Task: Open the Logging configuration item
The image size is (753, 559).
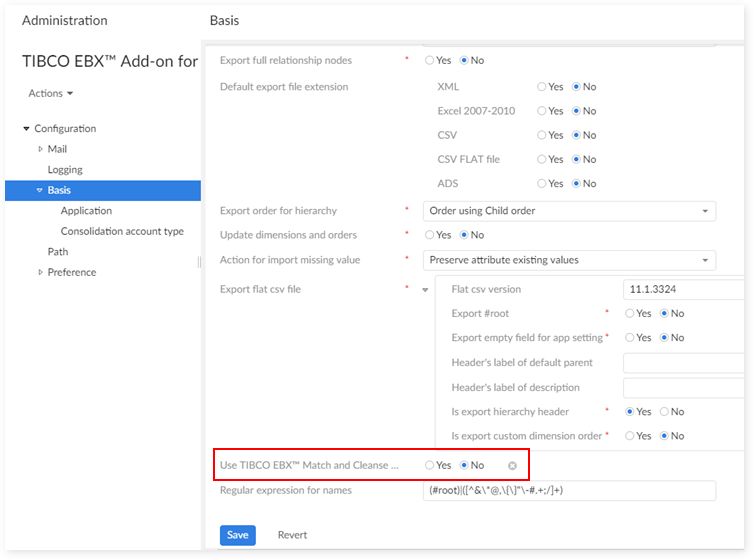Action: pos(65,170)
